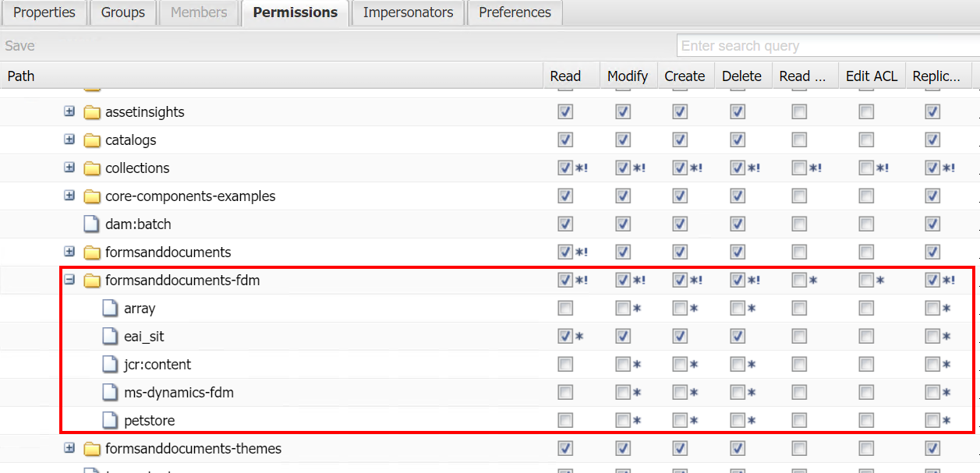Enable Delete permission for petstore
Screen dimensions: 980x473
click(737, 420)
